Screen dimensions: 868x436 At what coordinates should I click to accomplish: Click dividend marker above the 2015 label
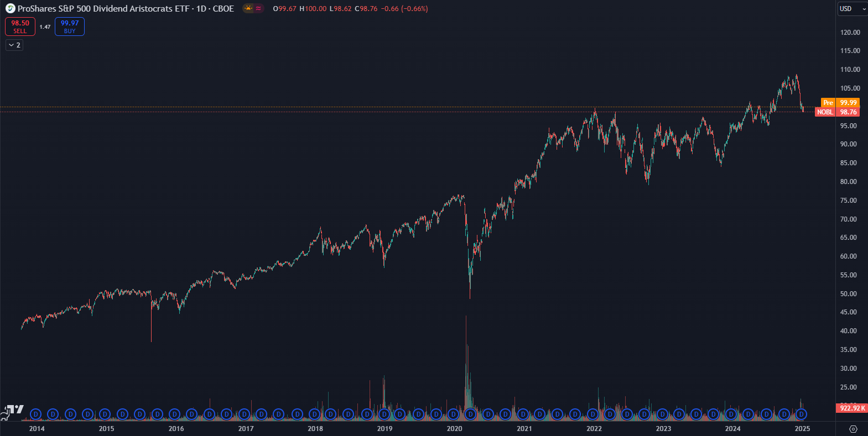pyautogui.click(x=105, y=414)
